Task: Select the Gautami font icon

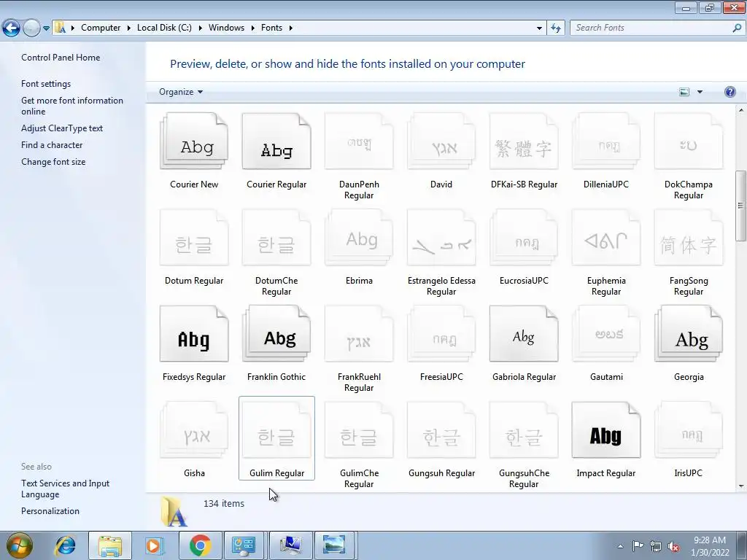Action: 606,334
